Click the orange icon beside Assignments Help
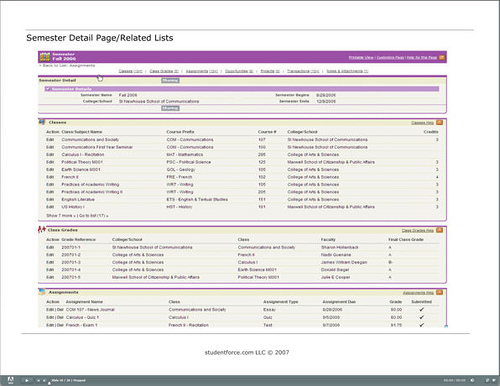 [x=440, y=293]
